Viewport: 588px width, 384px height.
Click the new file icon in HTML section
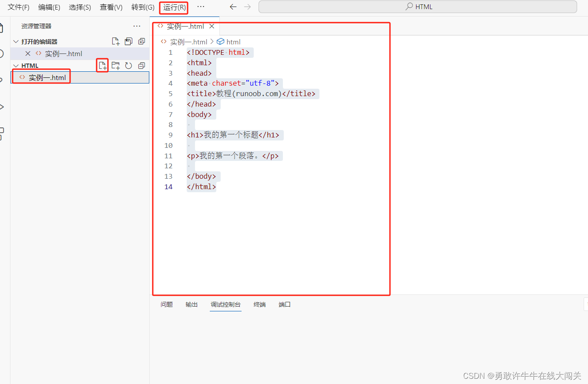(102, 66)
